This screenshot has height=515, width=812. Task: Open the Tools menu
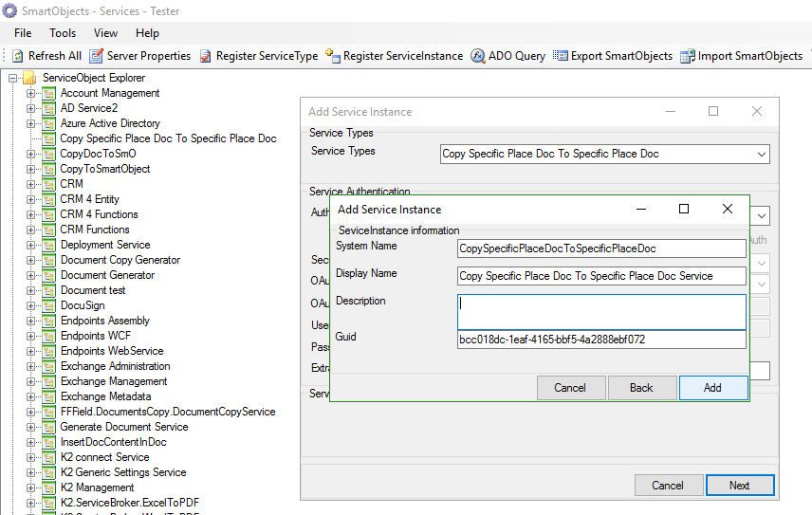click(63, 32)
